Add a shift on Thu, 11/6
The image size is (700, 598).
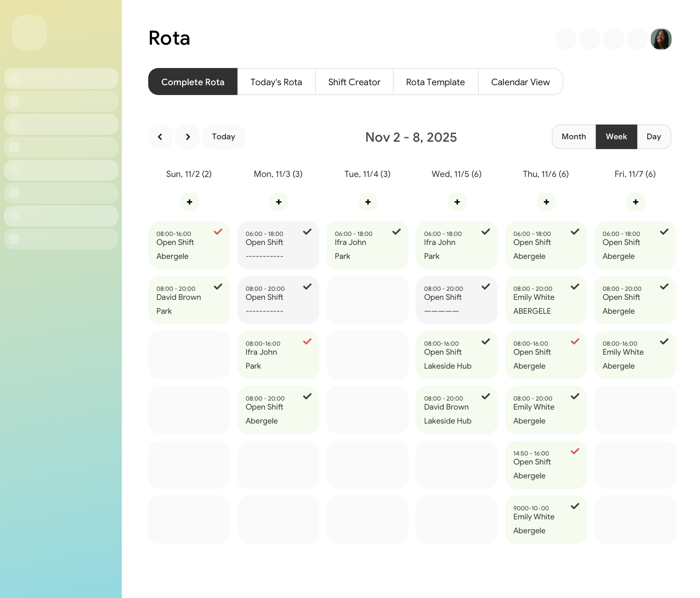point(546,202)
